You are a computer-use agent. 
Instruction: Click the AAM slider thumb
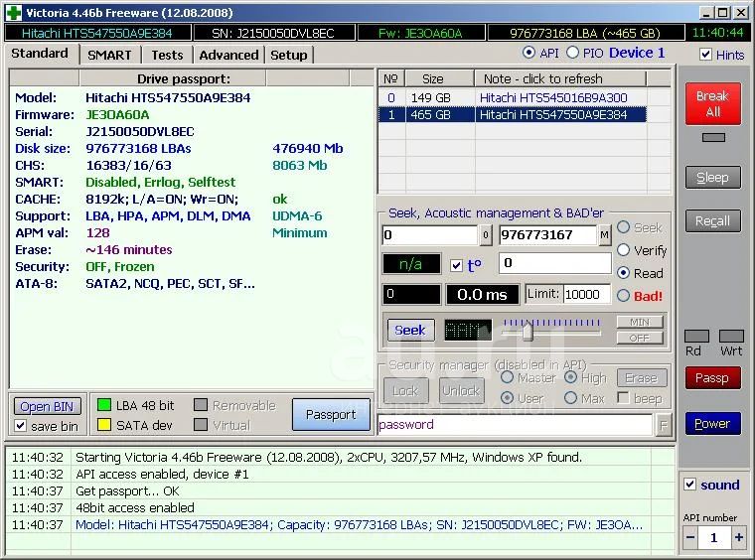coord(528,331)
